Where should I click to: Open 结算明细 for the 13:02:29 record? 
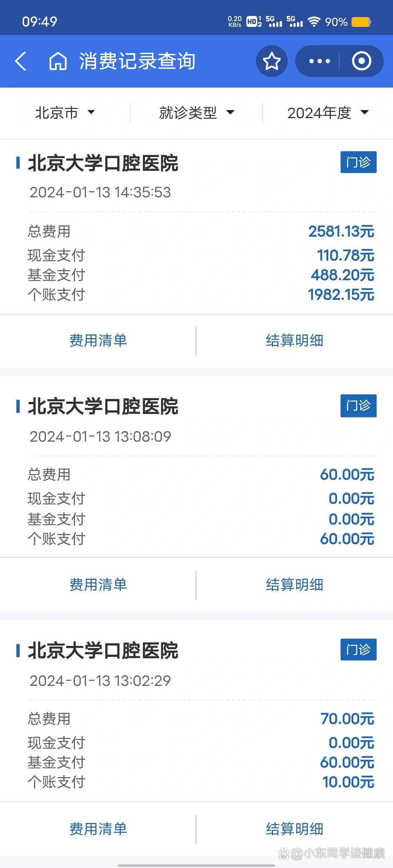click(x=294, y=829)
